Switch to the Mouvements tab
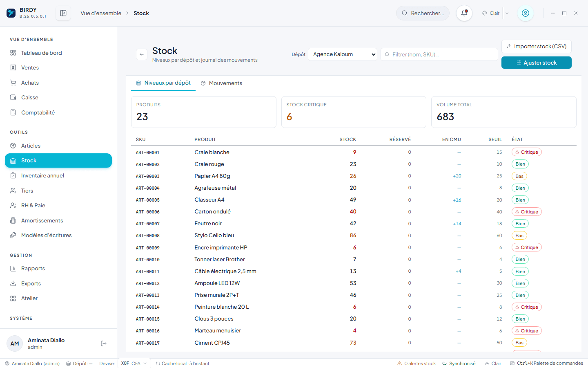 221,83
